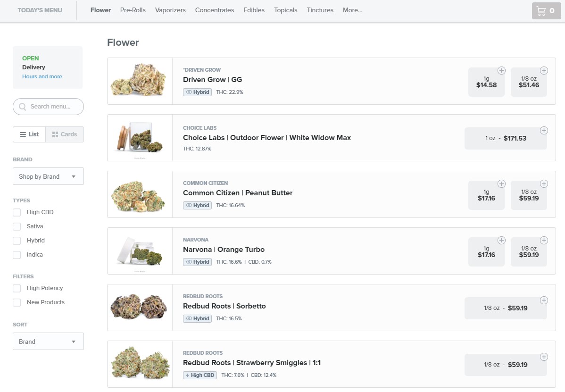Screen dimensions: 565x392
Task: Open the Shop by Brand dropdown
Action: coord(48,176)
